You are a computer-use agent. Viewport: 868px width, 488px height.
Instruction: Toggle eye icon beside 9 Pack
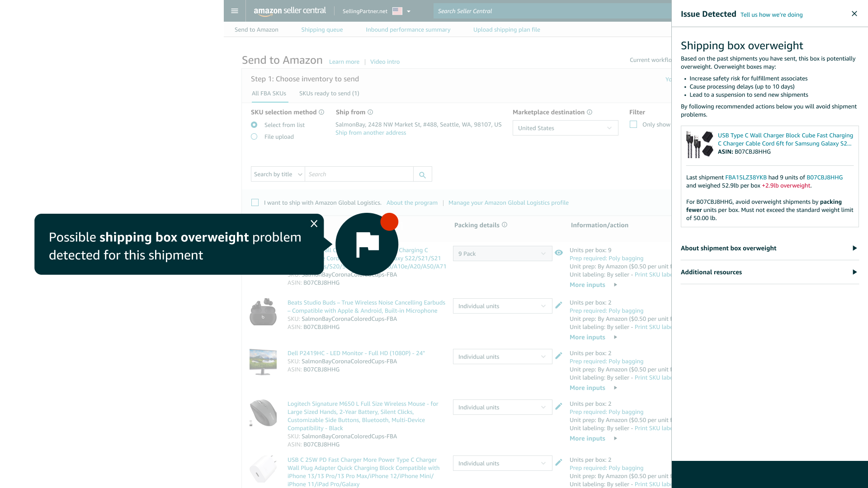tap(559, 253)
